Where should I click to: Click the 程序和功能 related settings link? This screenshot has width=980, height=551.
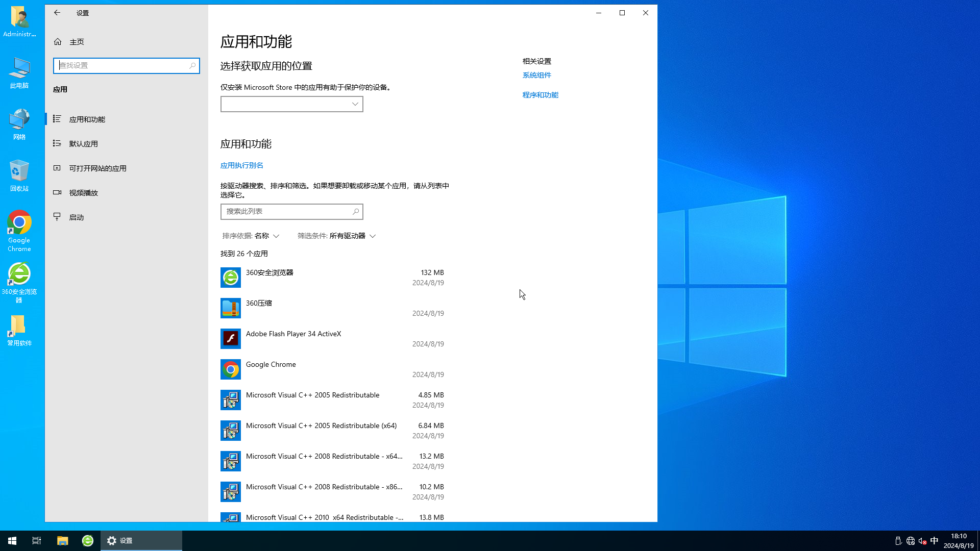coord(541,94)
